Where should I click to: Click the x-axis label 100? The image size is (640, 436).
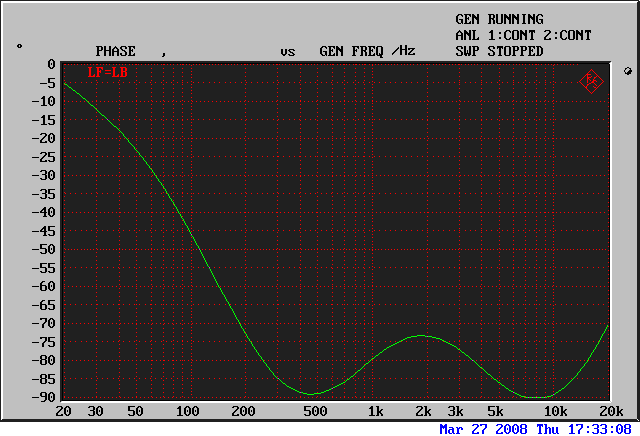coord(187,411)
